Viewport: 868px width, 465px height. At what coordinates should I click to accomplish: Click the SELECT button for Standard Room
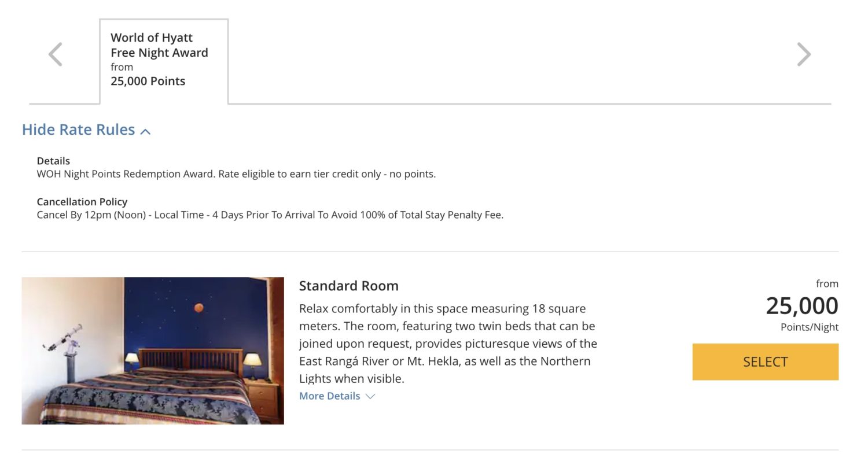(x=765, y=361)
